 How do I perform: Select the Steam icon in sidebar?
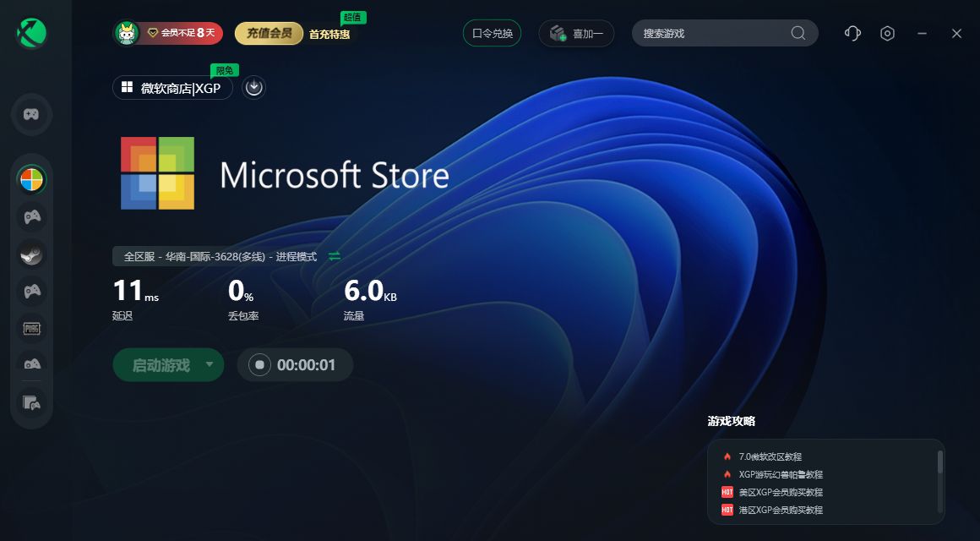point(31,254)
